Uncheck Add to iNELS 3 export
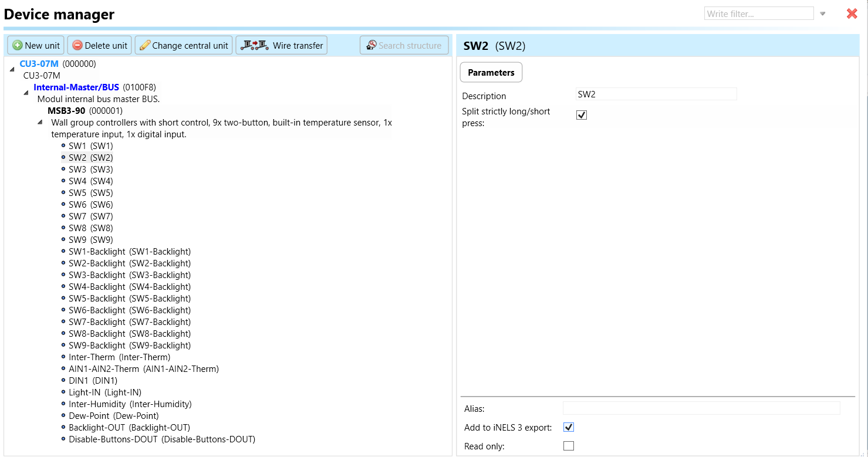The image size is (868, 457). click(568, 427)
